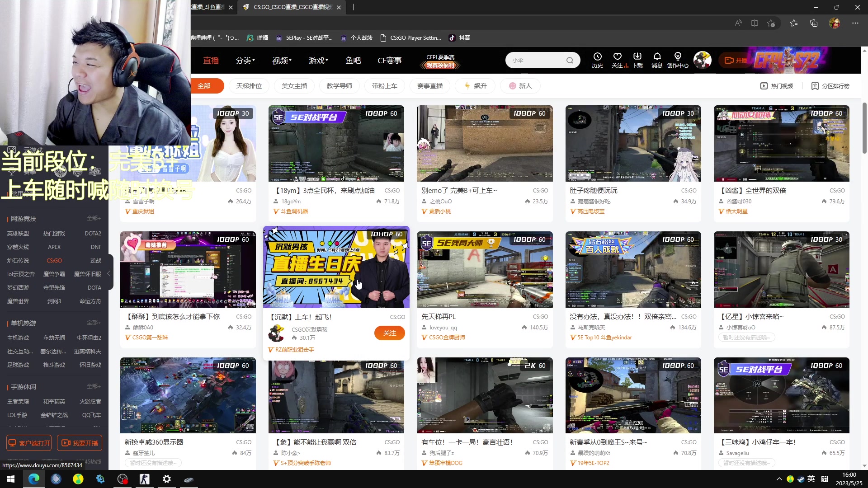Show hidden system tray icons
This screenshot has width=868, height=488.
tap(779, 479)
